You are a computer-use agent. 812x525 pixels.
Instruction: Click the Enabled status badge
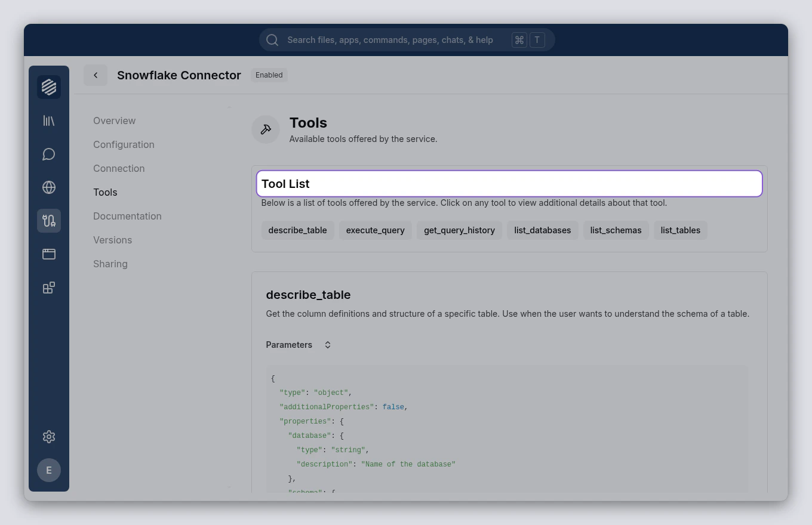pos(269,75)
